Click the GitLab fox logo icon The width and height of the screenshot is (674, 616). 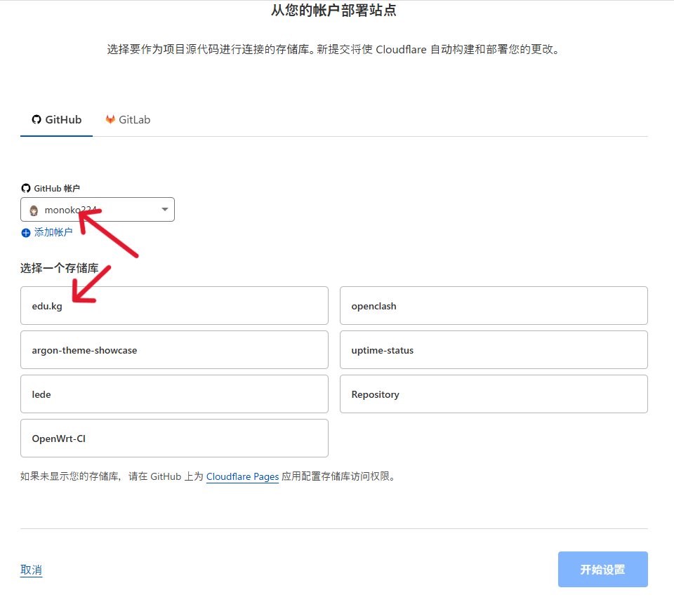pyautogui.click(x=110, y=119)
